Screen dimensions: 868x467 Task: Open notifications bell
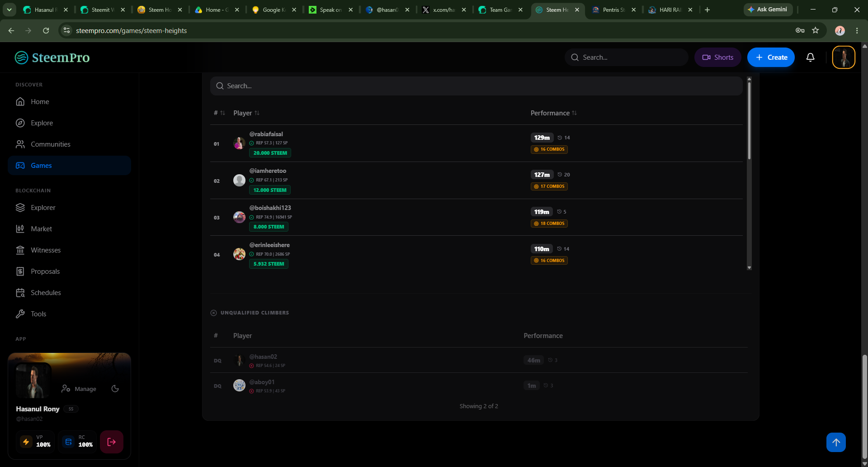pos(811,57)
